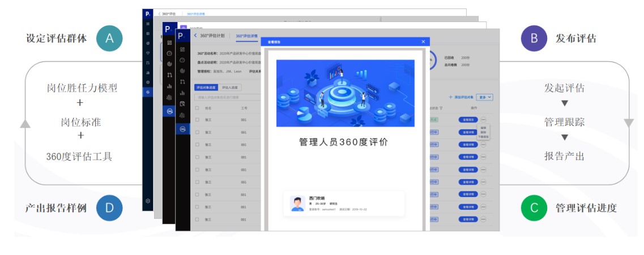The width and height of the screenshot is (644, 255).
Task: Click the back arrow beside 360°评估计划
Action: click(x=195, y=36)
